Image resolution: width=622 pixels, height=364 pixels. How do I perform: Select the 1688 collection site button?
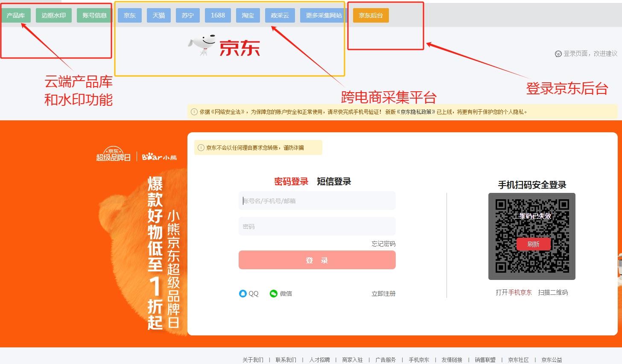[218, 15]
